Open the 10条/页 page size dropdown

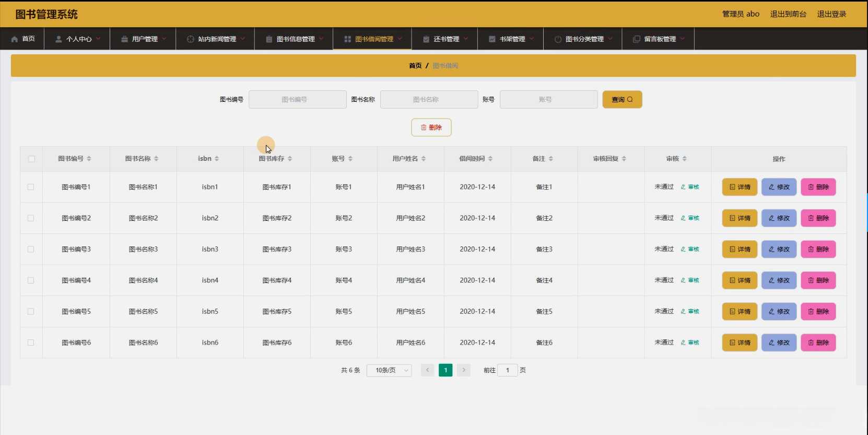pyautogui.click(x=390, y=370)
